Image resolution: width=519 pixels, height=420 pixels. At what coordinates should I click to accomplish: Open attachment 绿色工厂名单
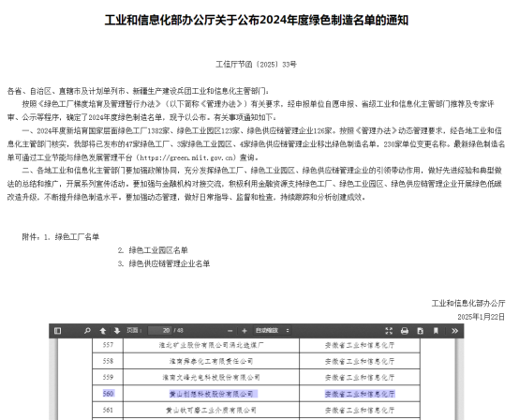[77, 237]
